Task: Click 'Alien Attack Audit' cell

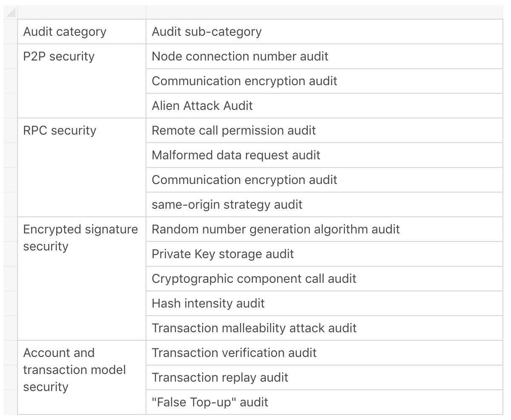Action: click(324, 106)
